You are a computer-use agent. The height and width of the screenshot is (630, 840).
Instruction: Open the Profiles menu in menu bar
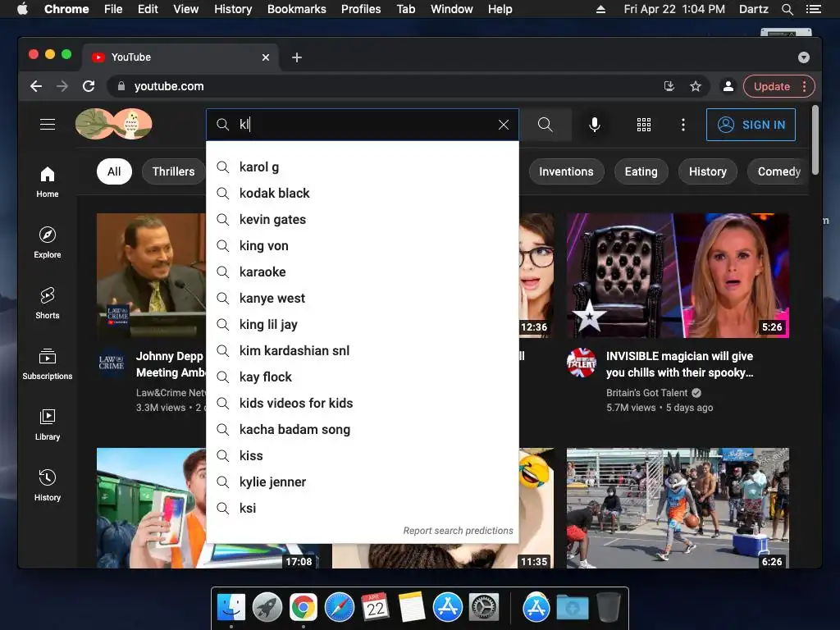pyautogui.click(x=361, y=9)
